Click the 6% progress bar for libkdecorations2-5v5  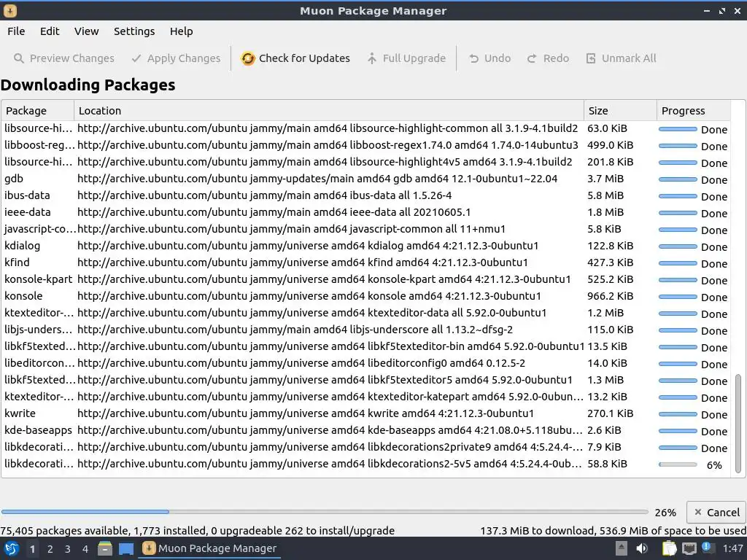tap(678, 464)
